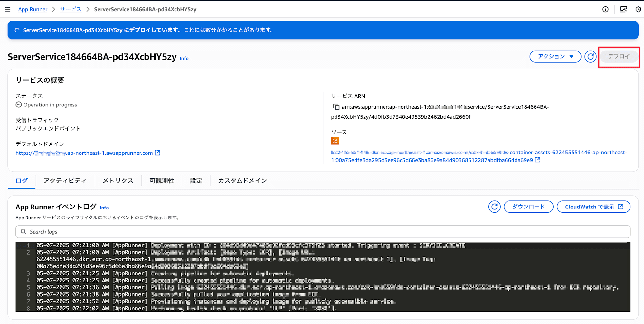
Task: Switch to the カスタムドメイン tab
Action: [x=242, y=181]
